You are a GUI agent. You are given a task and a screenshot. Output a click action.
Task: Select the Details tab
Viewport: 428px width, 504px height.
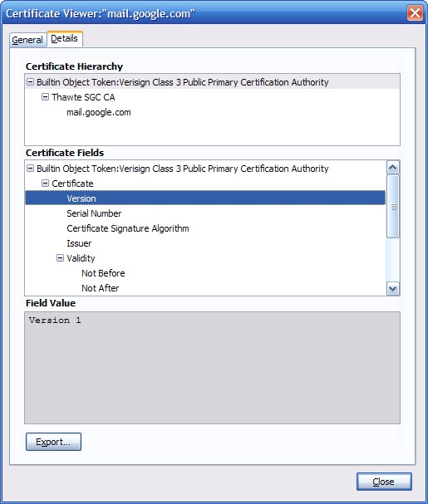(64, 38)
